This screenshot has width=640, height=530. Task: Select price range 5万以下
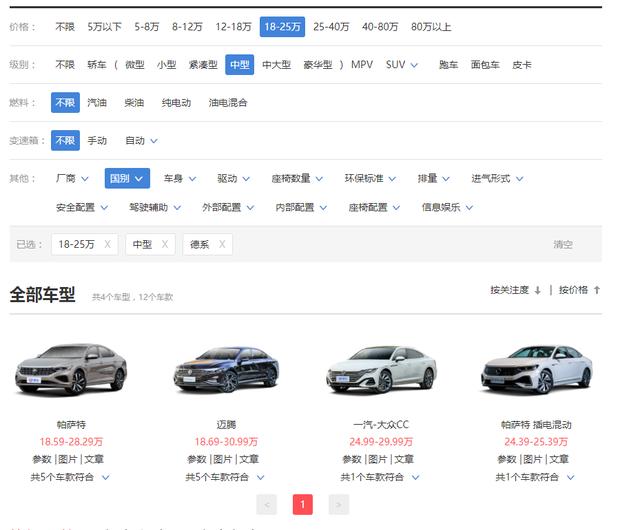pos(104,27)
